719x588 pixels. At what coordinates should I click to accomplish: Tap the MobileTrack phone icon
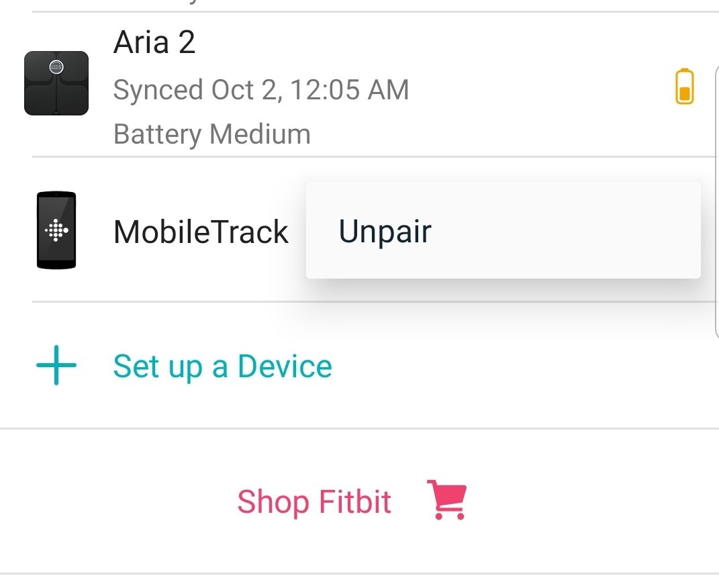pos(56,230)
